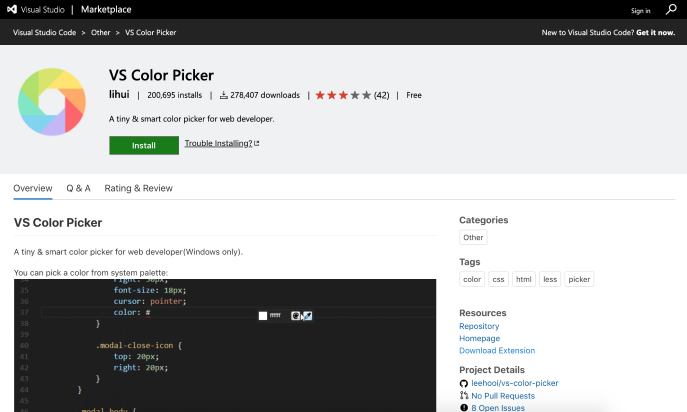The width and height of the screenshot is (687, 412).
Task: Go to Visual Studio Code breadcrumb
Action: click(44, 32)
